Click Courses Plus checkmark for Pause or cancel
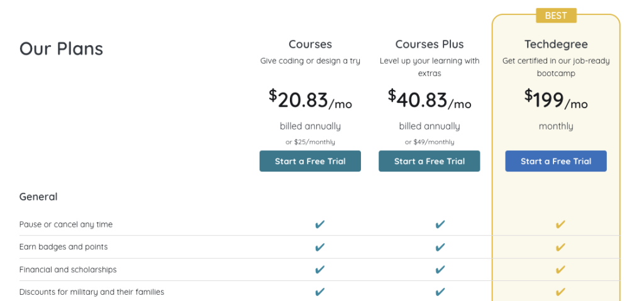Viewport: 644px width, 301px height. (x=440, y=224)
